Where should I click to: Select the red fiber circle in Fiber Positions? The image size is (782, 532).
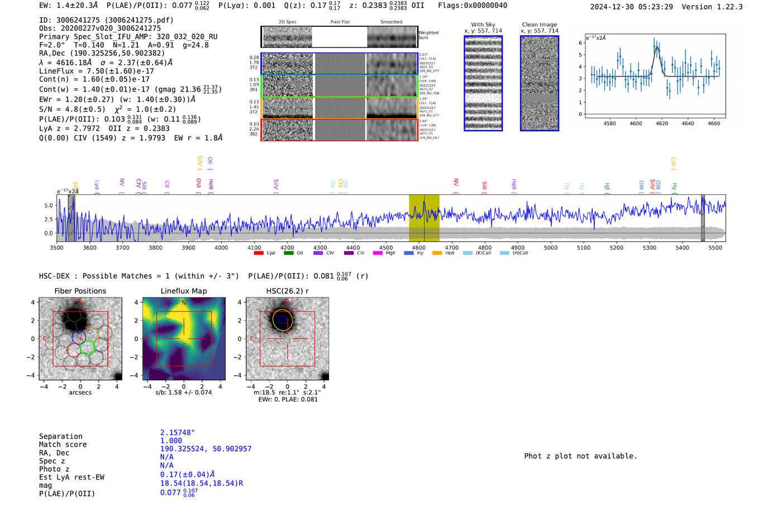coord(74,350)
